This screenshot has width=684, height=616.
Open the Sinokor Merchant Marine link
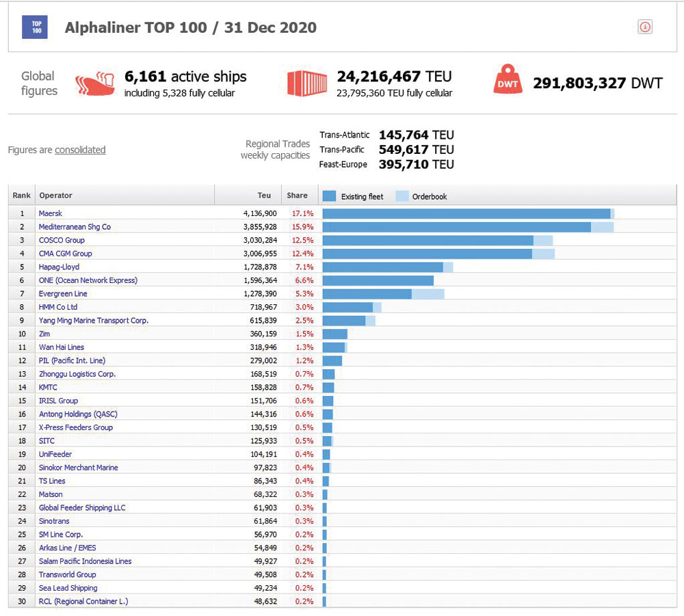click(x=79, y=468)
